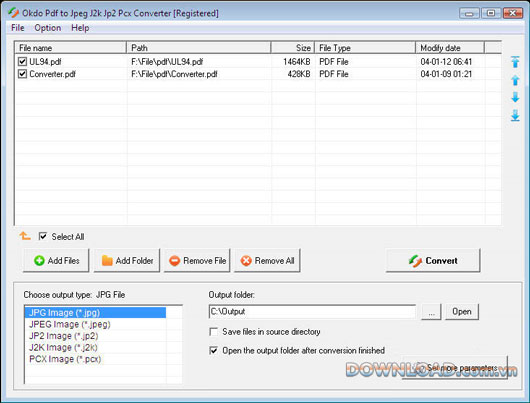This screenshot has height=403, width=530.
Task: Close the Okdo converter window
Action: coord(513,13)
